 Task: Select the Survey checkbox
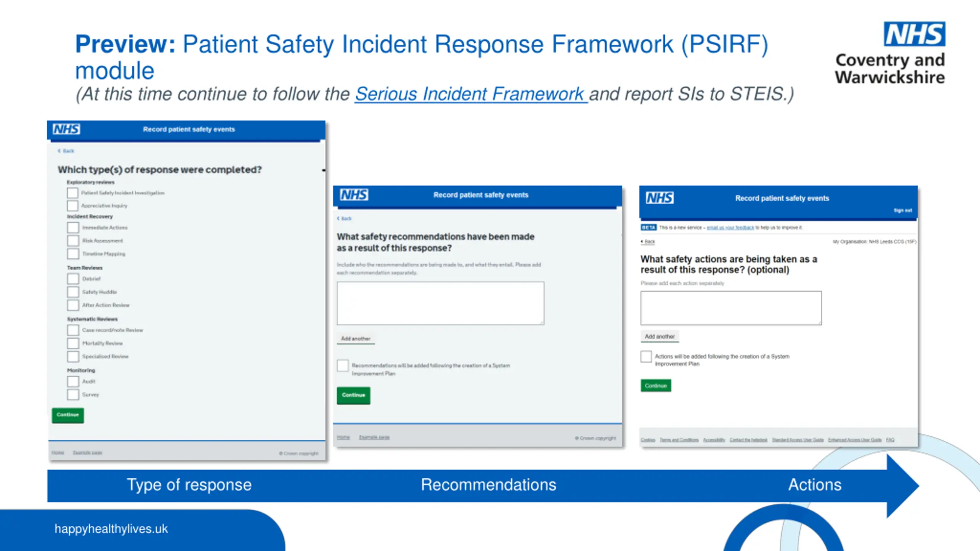point(73,395)
